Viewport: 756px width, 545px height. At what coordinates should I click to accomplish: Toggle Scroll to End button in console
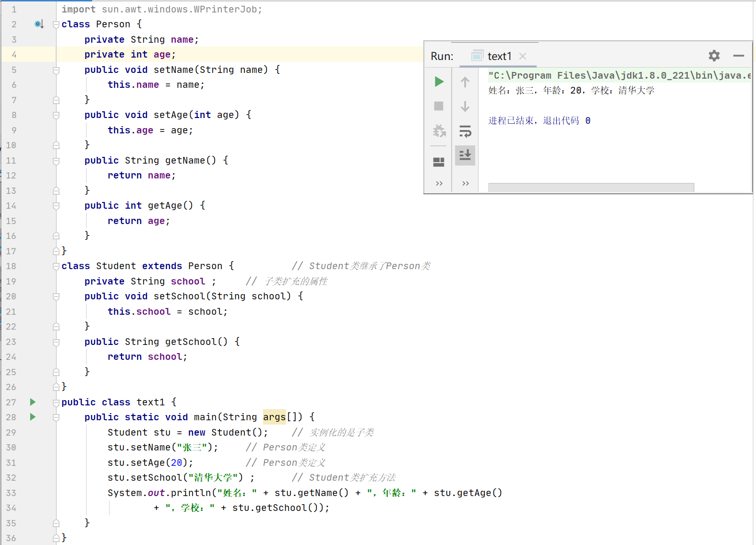coord(465,155)
